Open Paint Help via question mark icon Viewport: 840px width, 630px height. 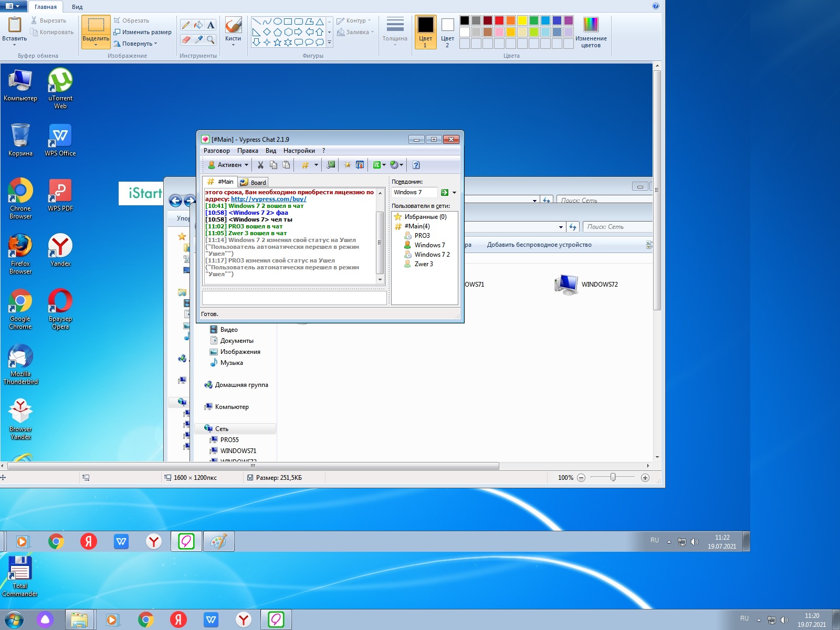click(656, 6)
